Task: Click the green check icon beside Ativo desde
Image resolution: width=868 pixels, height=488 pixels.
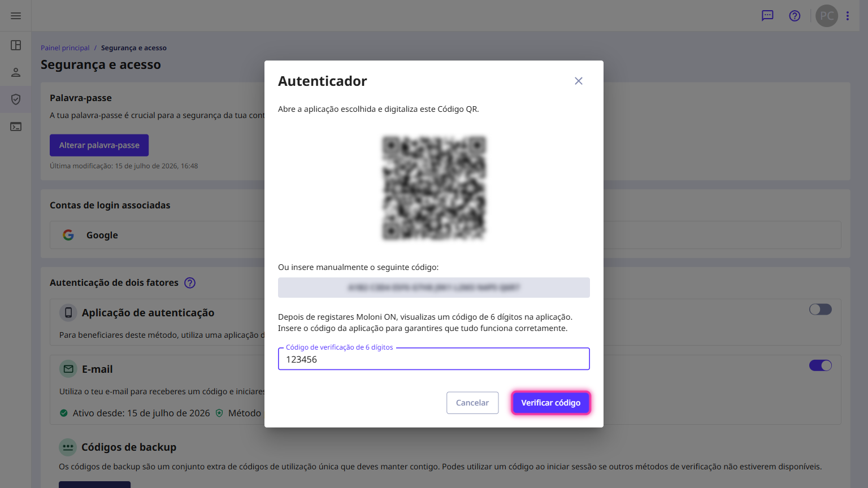Action: 64,413
